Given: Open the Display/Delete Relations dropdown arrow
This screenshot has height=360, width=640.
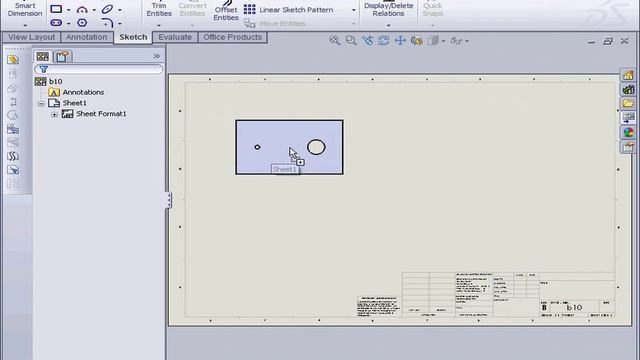Looking at the screenshot, I should pyautogui.click(x=388, y=25).
